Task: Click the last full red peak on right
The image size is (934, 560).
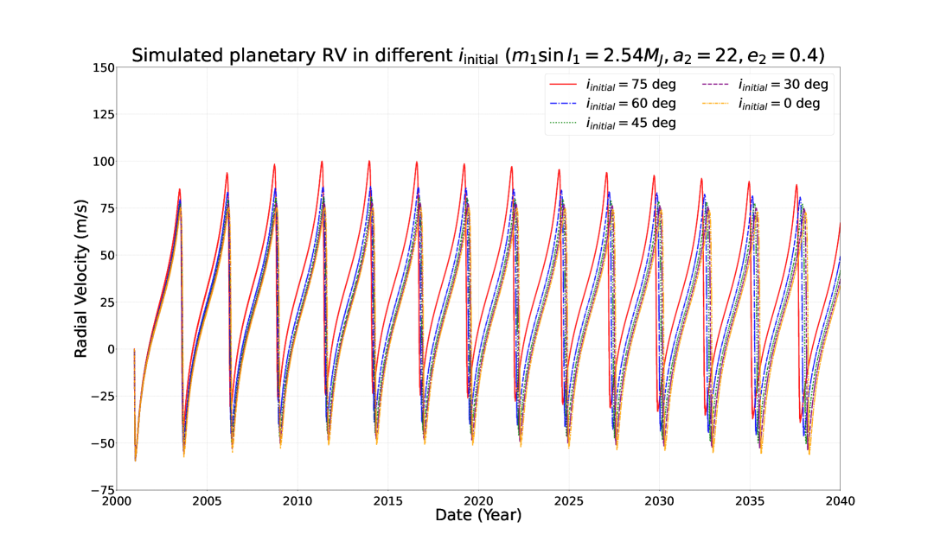Action: click(796, 185)
